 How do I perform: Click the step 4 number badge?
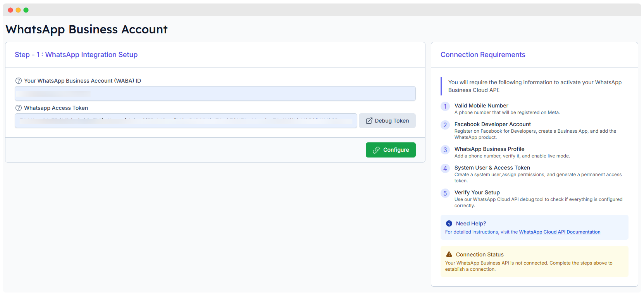(445, 168)
